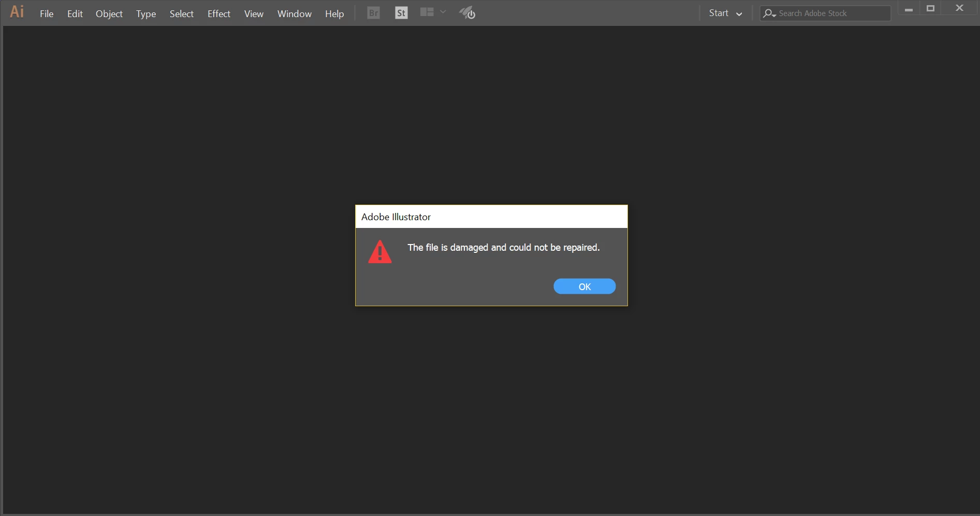Open the Help menu
980x516 pixels.
334,14
